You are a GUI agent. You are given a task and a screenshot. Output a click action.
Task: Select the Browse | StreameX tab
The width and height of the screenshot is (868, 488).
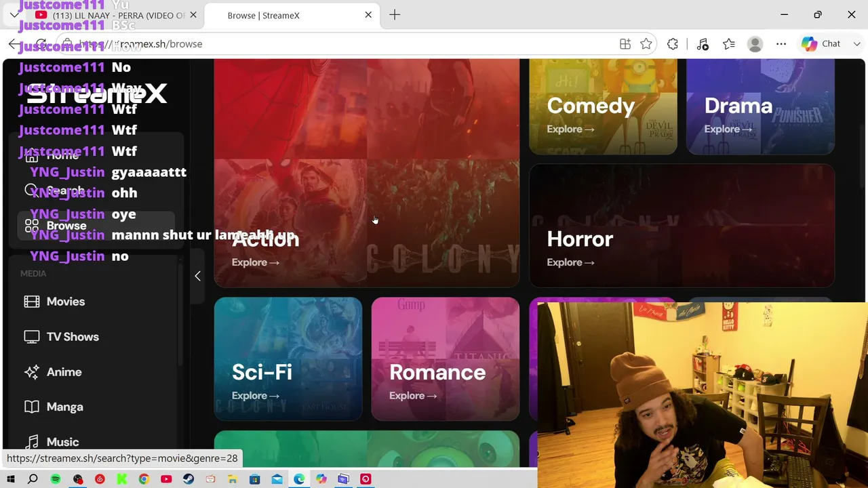coord(292,15)
